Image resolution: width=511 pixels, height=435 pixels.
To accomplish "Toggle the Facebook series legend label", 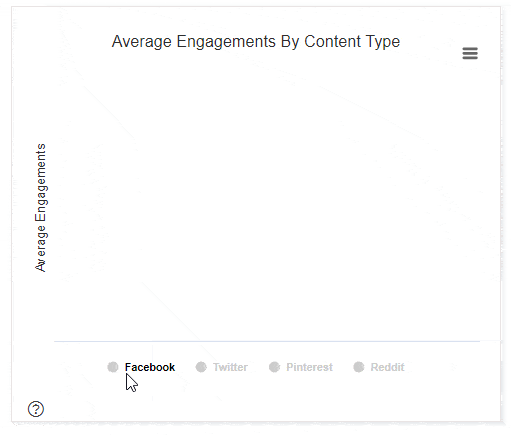I will click(x=150, y=367).
